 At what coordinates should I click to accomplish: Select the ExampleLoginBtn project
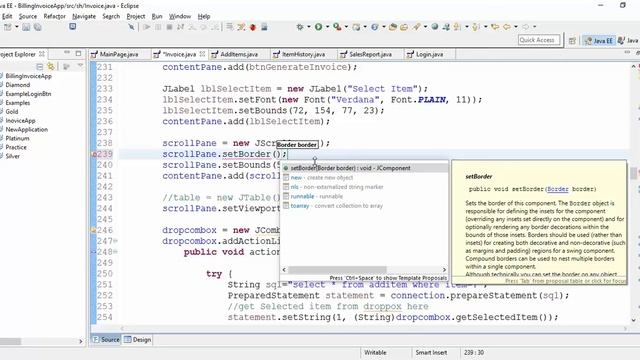click(28, 94)
